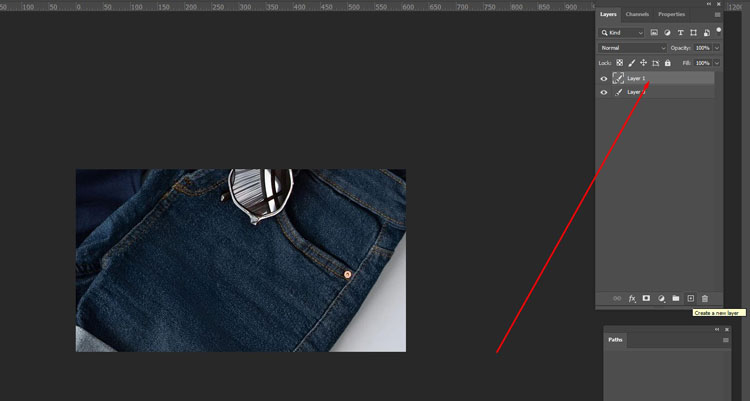Screen dimensions: 750x401
Task: Add a layer mask
Action: click(646, 299)
